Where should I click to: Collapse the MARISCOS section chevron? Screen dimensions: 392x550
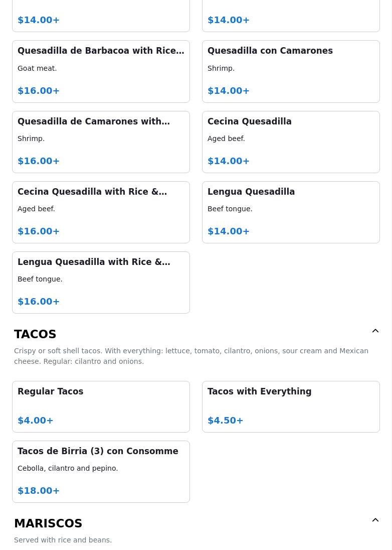click(375, 520)
